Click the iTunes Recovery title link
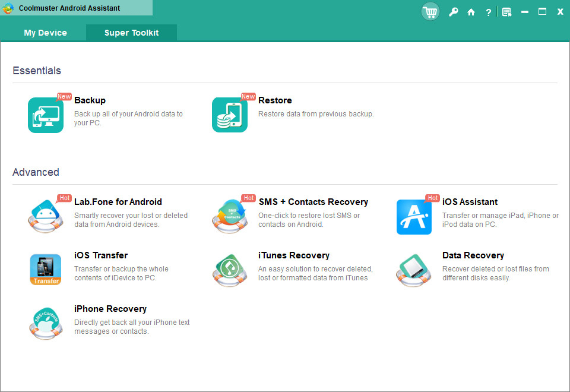 [x=293, y=255]
